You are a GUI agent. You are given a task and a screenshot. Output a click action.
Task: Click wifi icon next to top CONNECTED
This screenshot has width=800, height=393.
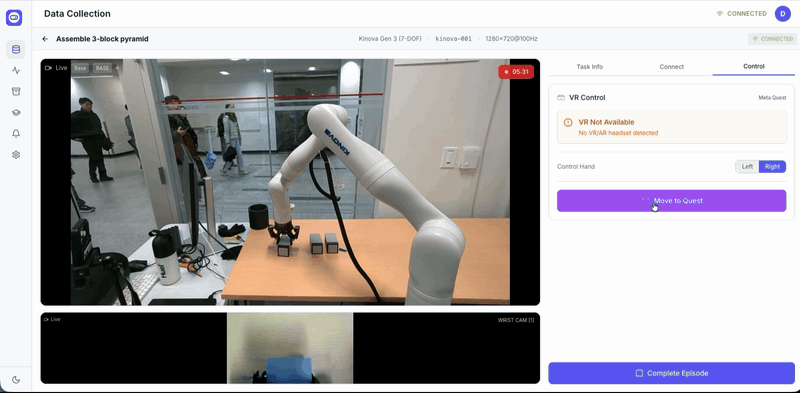[719, 14]
